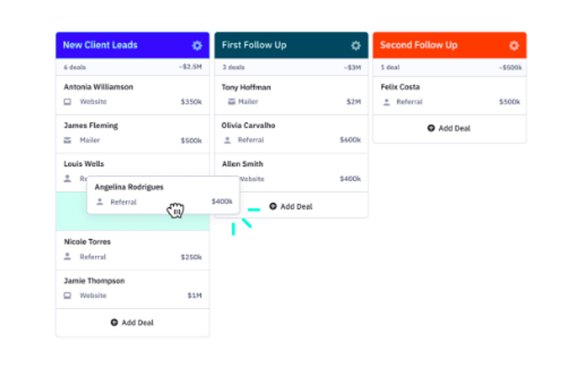Open Second Follow Up column settings gear
This screenshot has width=588, height=389.
pos(514,46)
